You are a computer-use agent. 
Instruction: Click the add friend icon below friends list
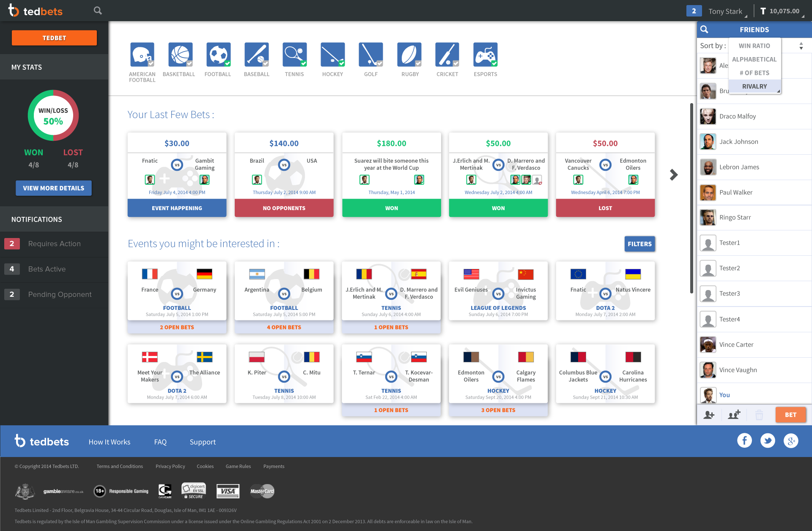pyautogui.click(x=710, y=415)
